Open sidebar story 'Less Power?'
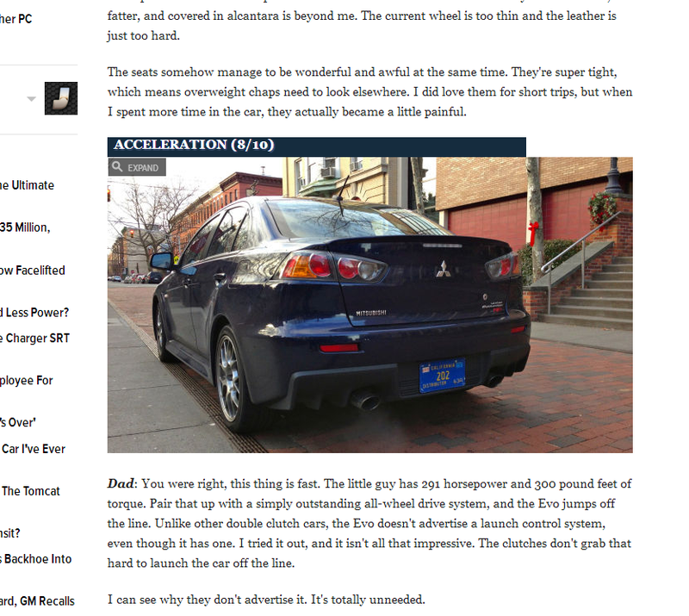 [x=34, y=312]
